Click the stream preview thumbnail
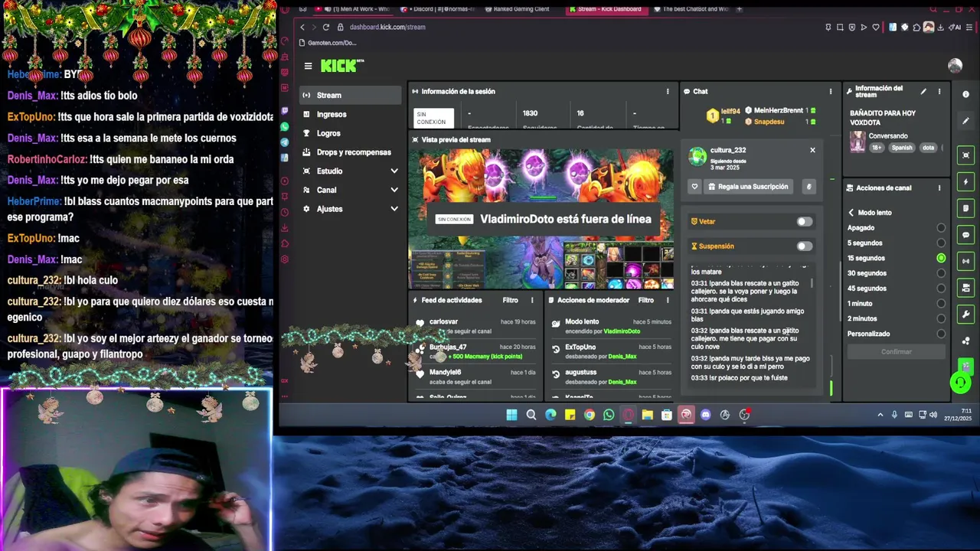The image size is (980, 551). (541, 218)
